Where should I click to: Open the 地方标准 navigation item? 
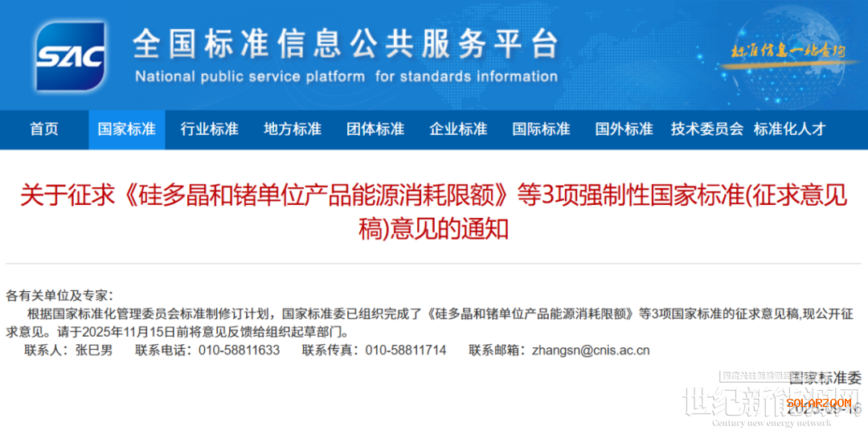tap(293, 129)
